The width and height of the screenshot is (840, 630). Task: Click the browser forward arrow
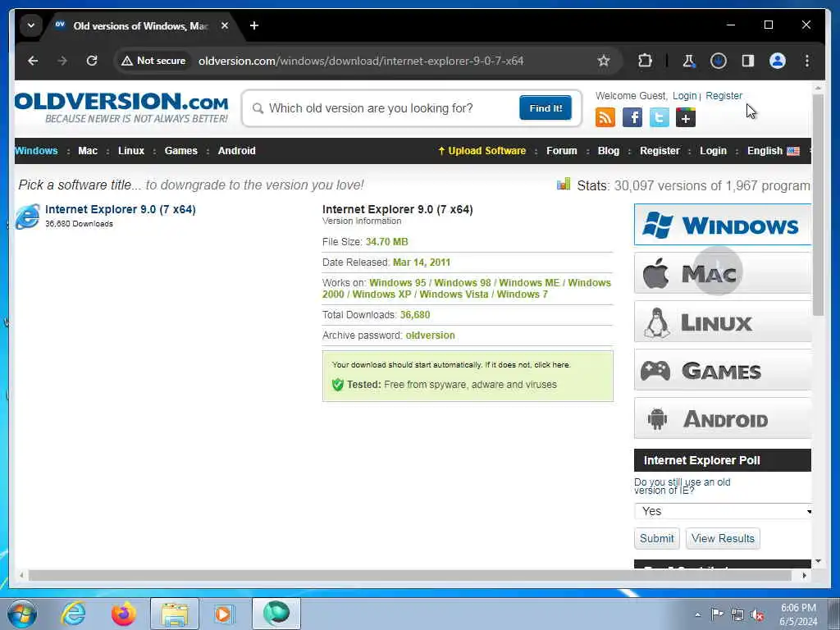[62, 61]
